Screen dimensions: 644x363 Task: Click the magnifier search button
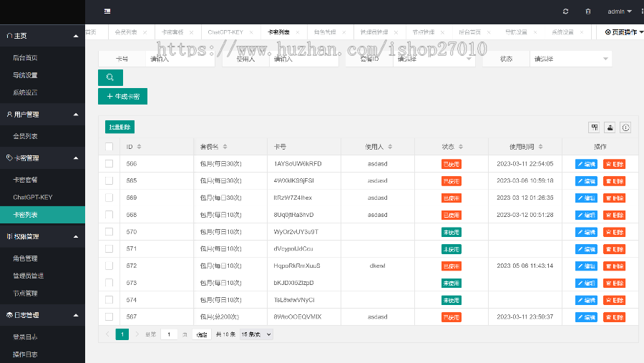pyautogui.click(x=110, y=77)
